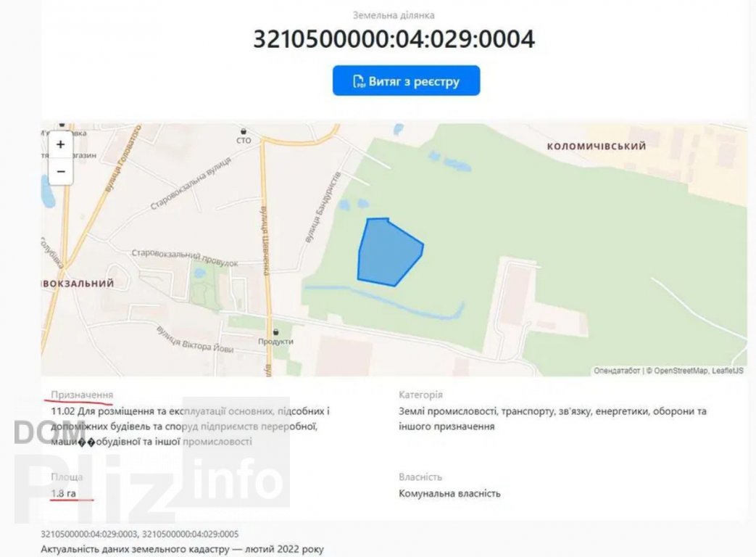Open neighboring parcel 3210500000:04:029:0003

tap(89, 534)
